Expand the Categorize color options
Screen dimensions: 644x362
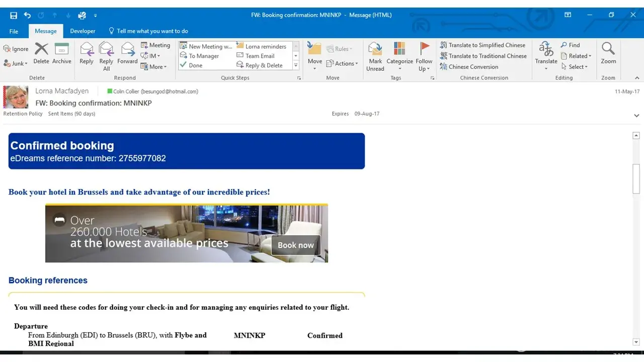click(x=399, y=56)
